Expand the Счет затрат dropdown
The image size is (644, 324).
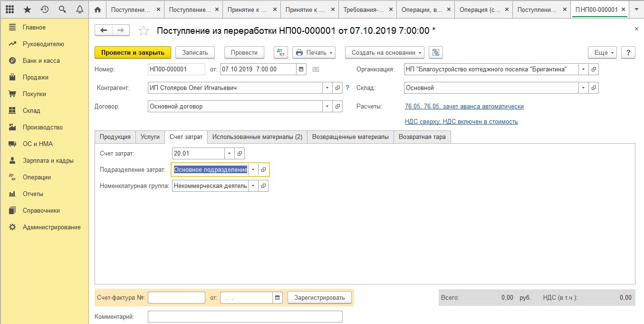click(230, 153)
